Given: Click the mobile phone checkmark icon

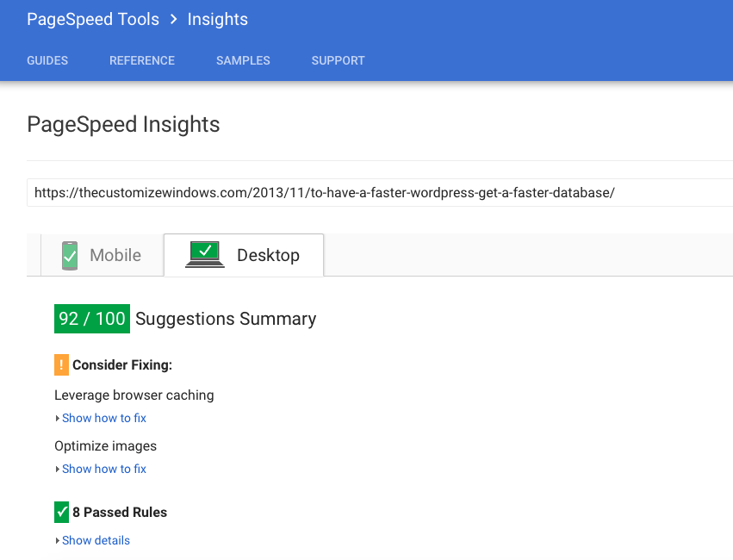Looking at the screenshot, I should tap(70, 255).
